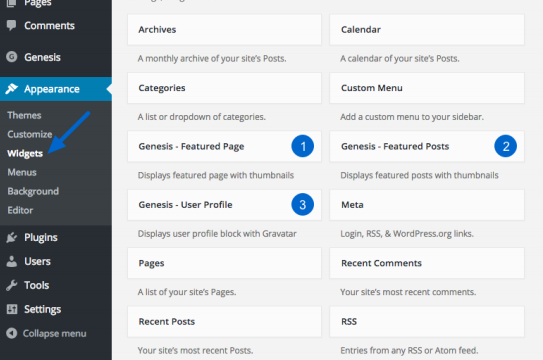Click 'Your site's most recent Posts.'

pos(195,350)
